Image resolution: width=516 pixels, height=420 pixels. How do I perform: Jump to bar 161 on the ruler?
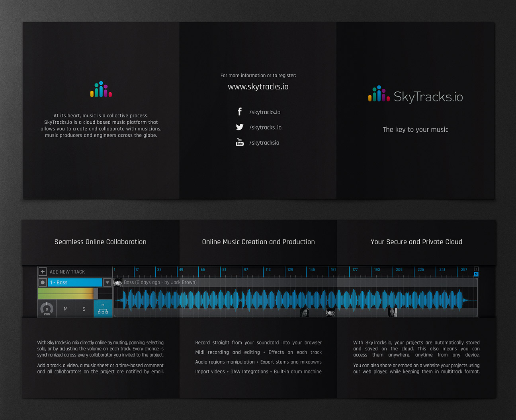pos(334,270)
